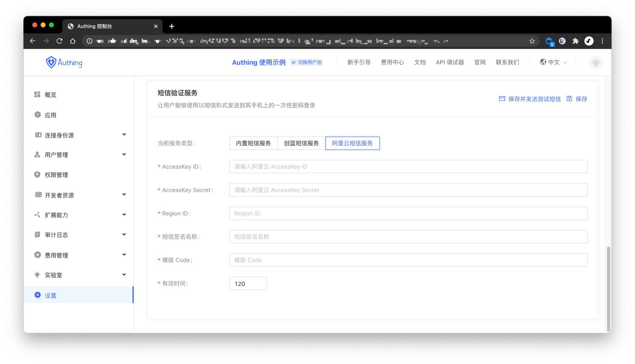Click the 权限管理 shield icon item
Screen dimensions: 635x364
56,175
